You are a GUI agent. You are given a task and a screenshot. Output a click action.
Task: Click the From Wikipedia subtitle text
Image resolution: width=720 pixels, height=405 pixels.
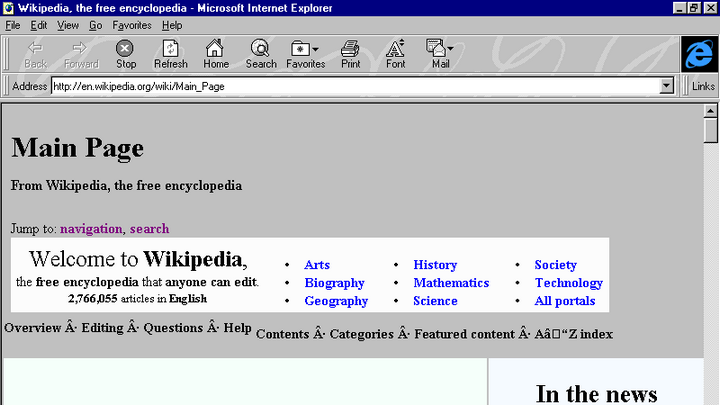[126, 186]
